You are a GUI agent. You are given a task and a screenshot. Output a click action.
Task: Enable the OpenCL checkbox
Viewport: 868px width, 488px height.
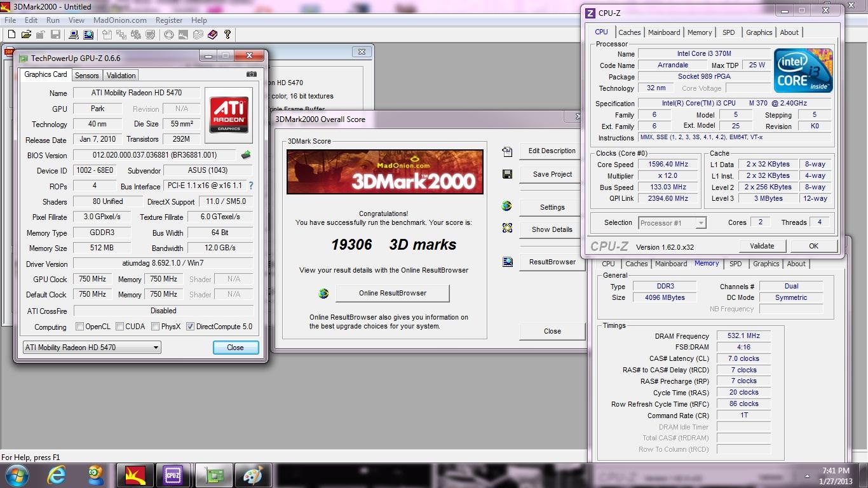(79, 327)
